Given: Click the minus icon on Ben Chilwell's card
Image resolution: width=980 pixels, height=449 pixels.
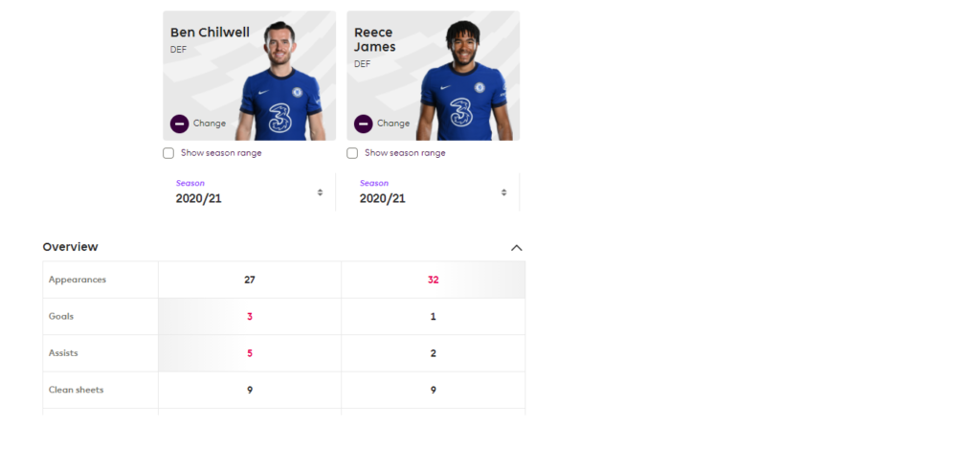Looking at the screenshot, I should coord(179,123).
